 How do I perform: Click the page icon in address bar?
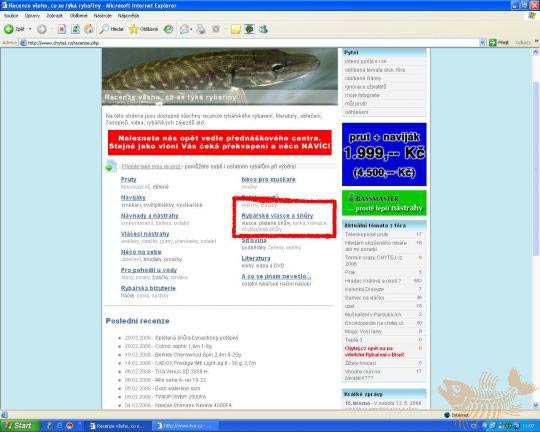tap(23, 43)
